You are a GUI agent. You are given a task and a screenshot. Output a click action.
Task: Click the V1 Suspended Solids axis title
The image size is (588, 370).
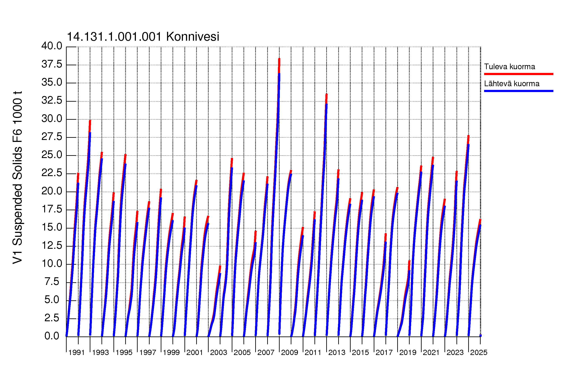click(18, 178)
